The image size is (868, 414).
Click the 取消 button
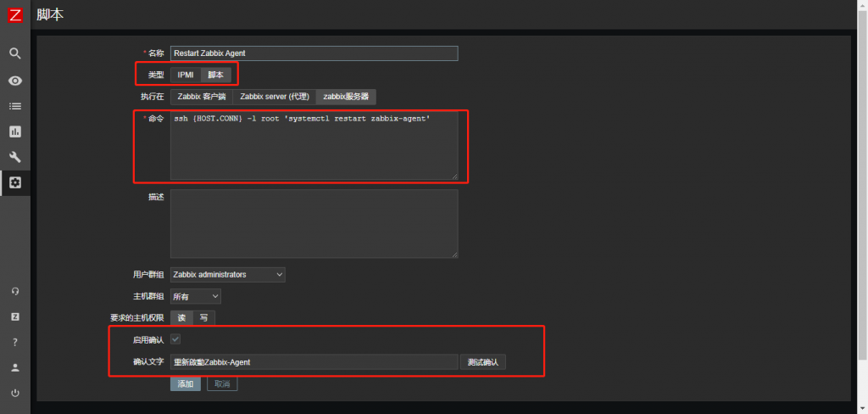pyautogui.click(x=222, y=384)
